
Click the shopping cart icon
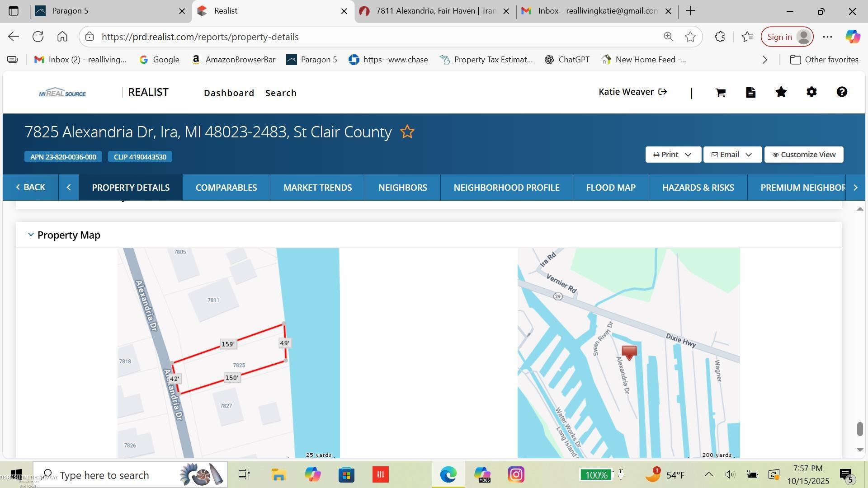click(x=721, y=93)
